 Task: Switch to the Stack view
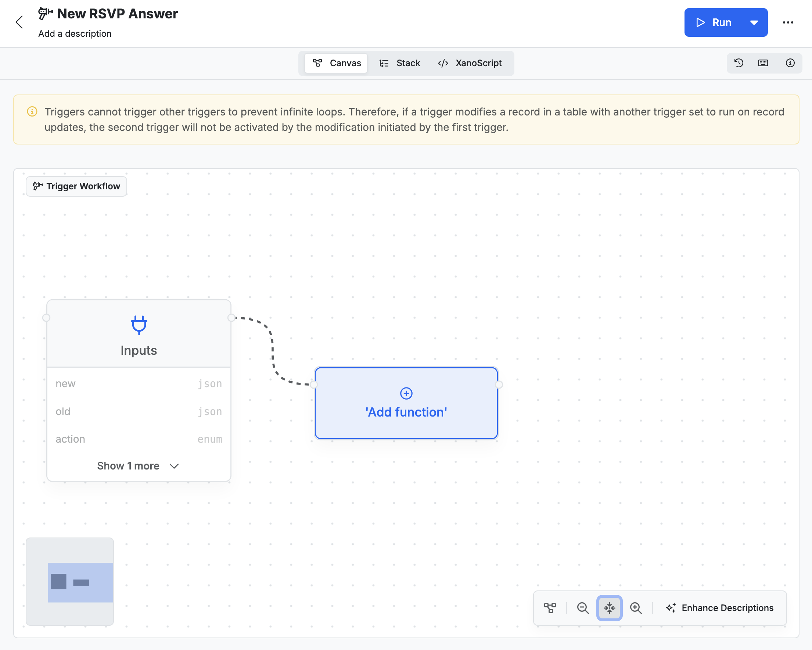[x=400, y=63]
